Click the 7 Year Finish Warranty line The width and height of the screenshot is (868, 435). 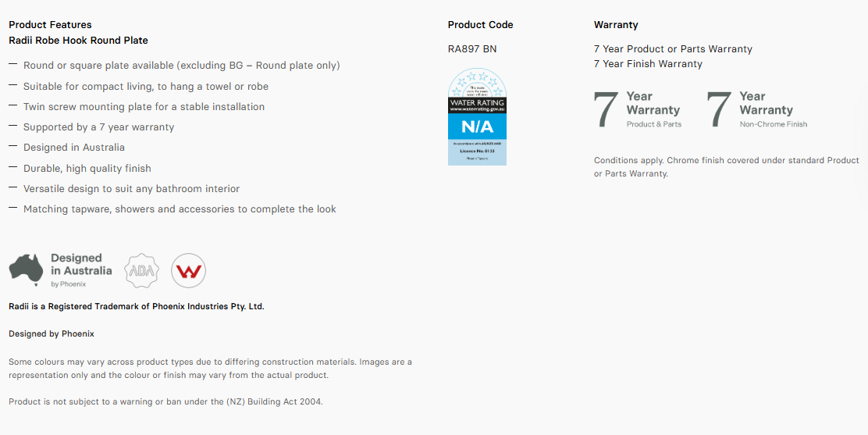pyautogui.click(x=648, y=64)
